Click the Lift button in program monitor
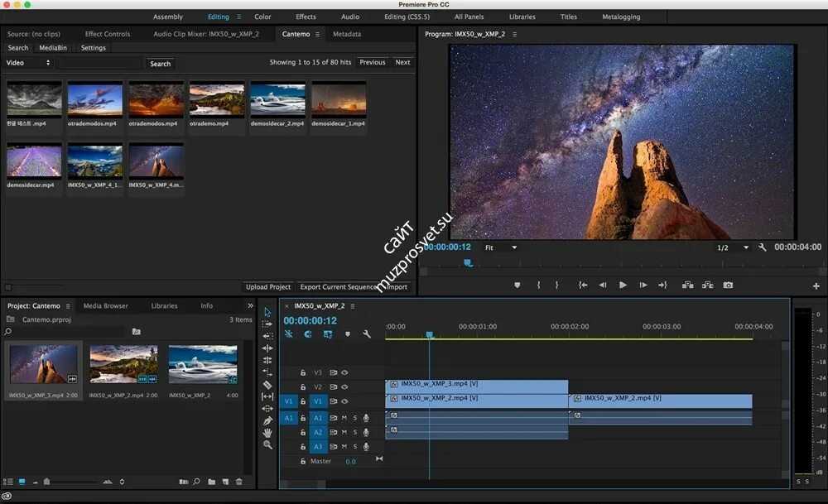This screenshot has width=828, height=504. coord(687,285)
